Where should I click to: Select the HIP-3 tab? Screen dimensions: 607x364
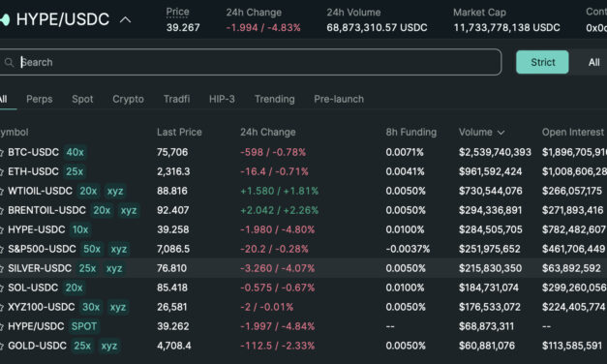coord(222,99)
